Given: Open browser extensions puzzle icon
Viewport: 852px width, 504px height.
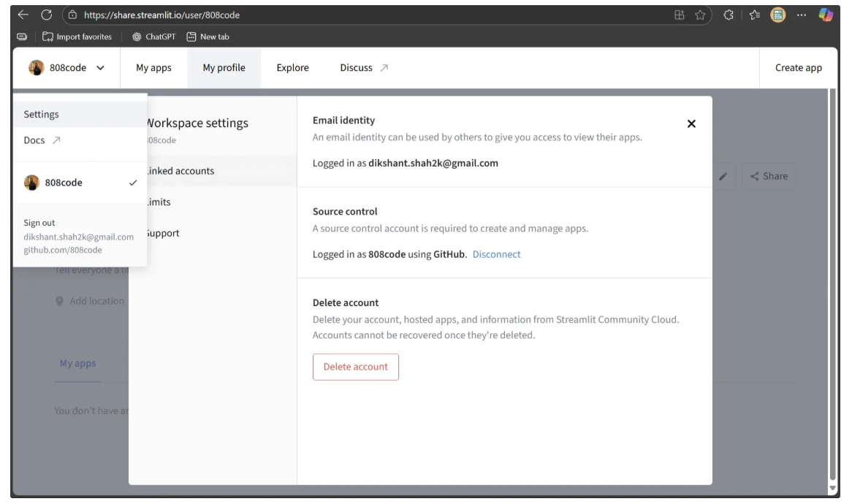Looking at the screenshot, I should tap(729, 15).
